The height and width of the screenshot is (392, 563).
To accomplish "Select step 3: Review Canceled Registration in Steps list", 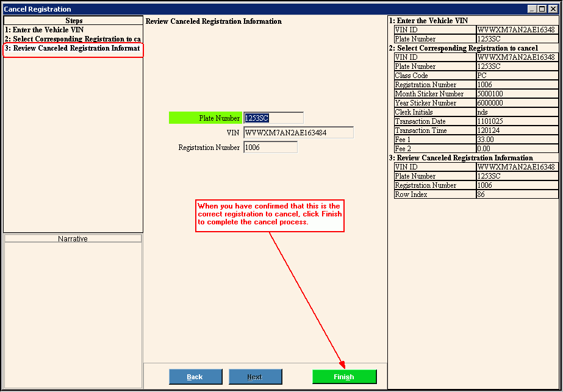I will click(x=73, y=48).
